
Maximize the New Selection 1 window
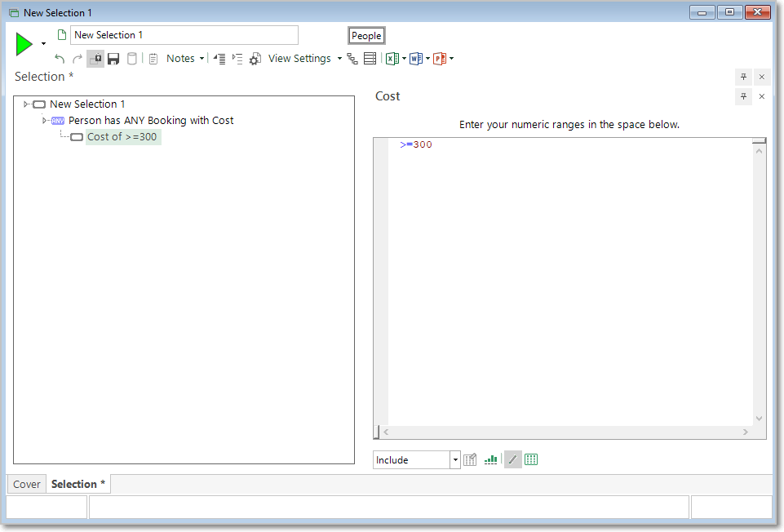pyautogui.click(x=730, y=12)
